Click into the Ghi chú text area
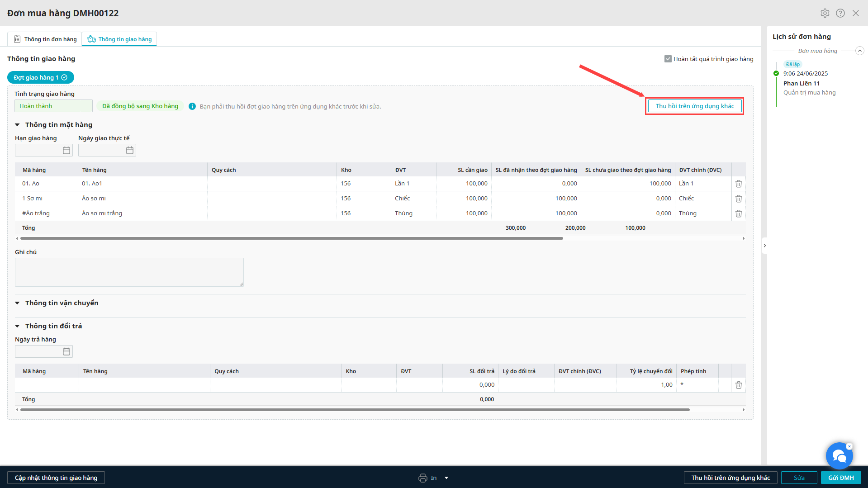Viewport: 868px width, 488px height. 129,272
